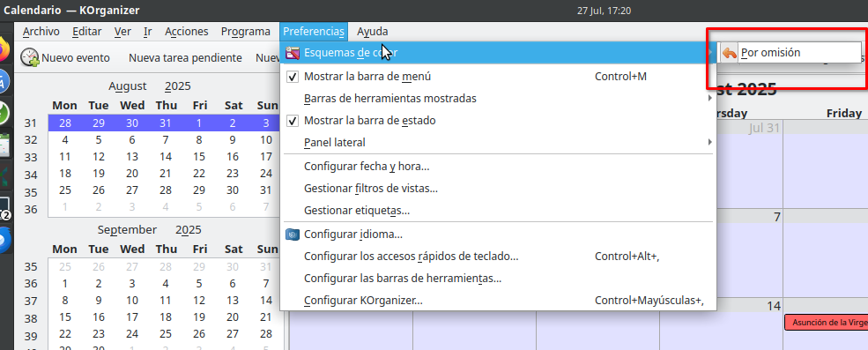This screenshot has width=868, height=350.
Task: Click the Jul 31 cell in month view
Action: coord(750,163)
